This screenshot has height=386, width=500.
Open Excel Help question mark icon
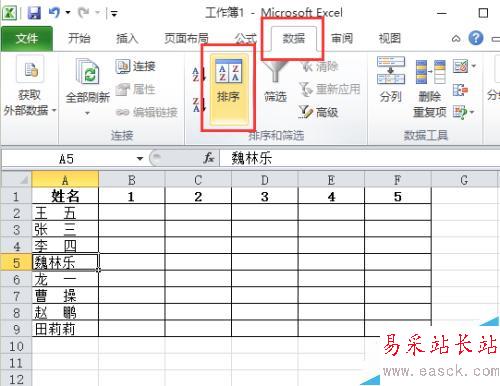(x=476, y=38)
